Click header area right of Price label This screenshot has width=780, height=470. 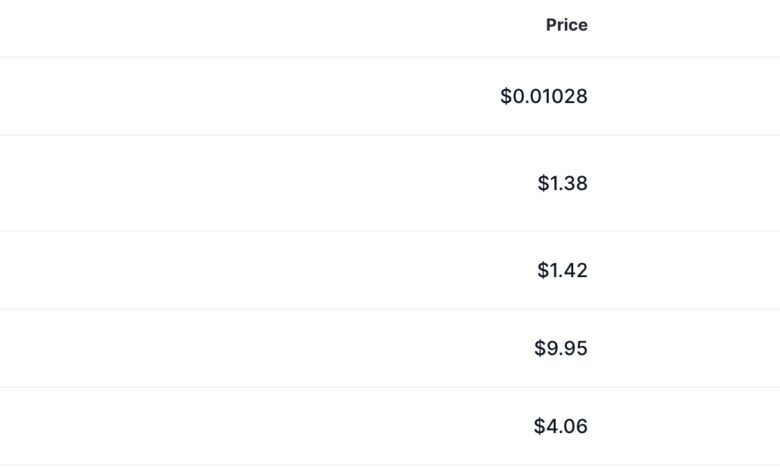(x=690, y=25)
